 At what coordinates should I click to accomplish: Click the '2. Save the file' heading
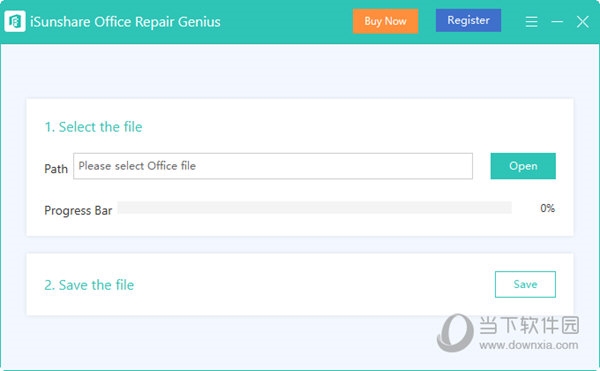pyautogui.click(x=89, y=285)
